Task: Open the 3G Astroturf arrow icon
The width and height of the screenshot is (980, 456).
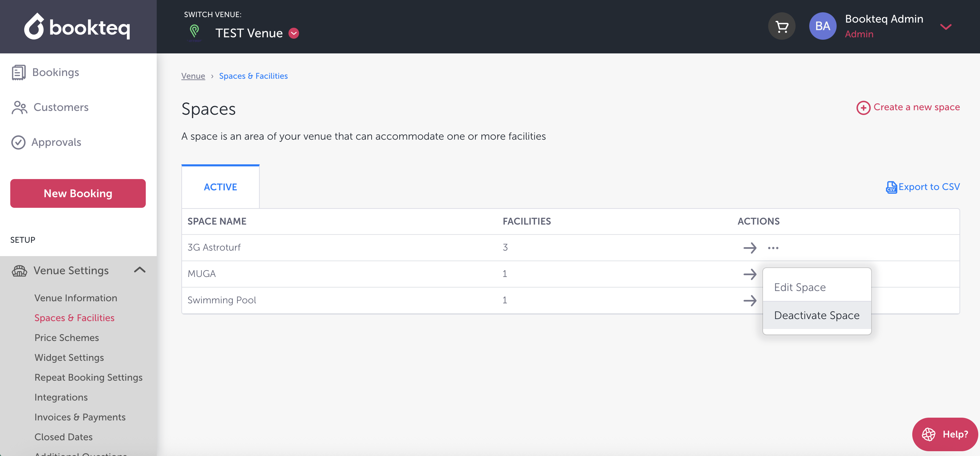Action: (749, 248)
